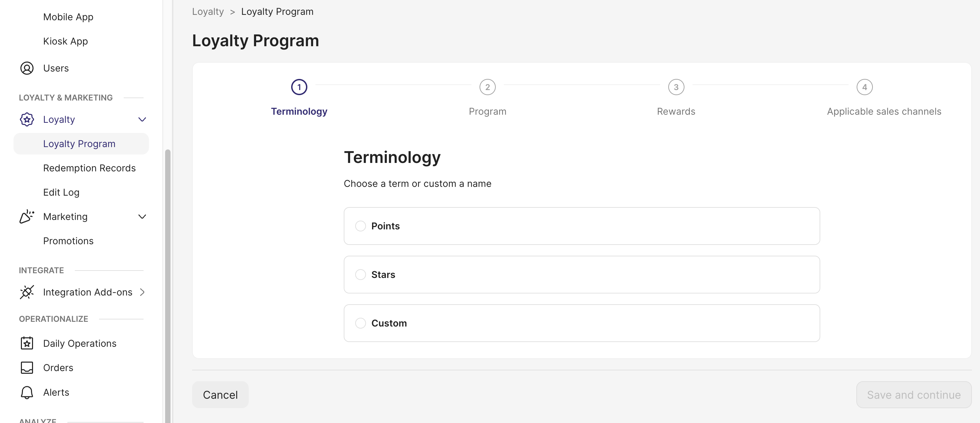Click the Marketing party popper icon
Screen dimensions: 980x423
[27, 216]
